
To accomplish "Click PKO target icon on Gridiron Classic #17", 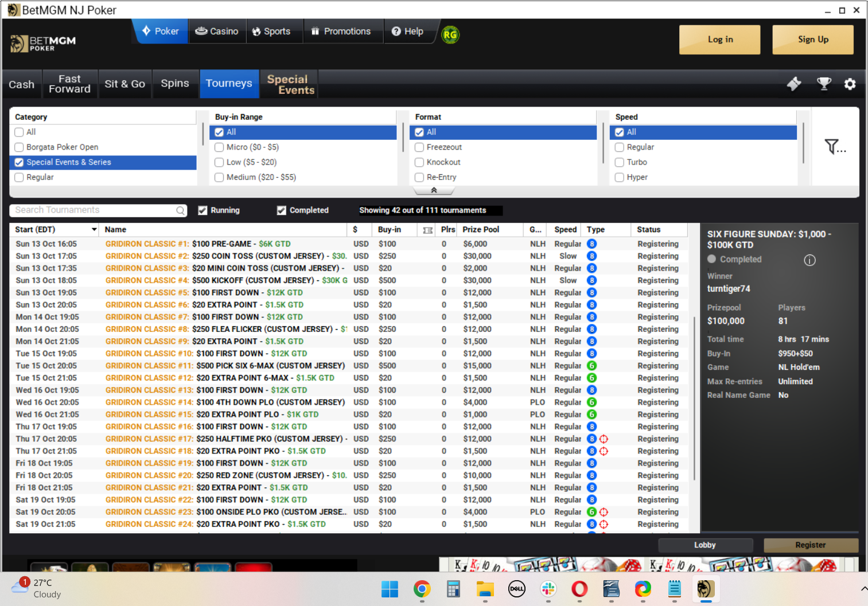I will pos(604,439).
